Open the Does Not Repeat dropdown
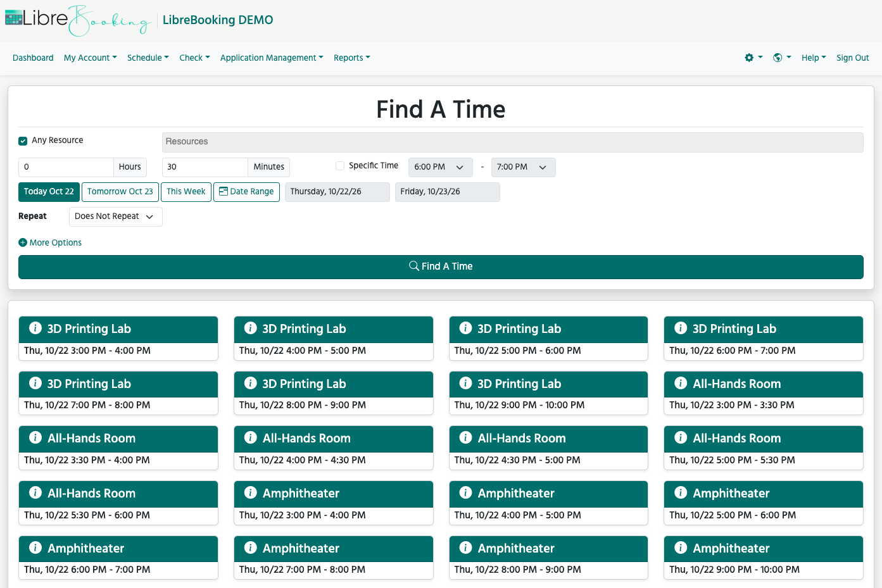The width and height of the screenshot is (882, 588). [x=115, y=216]
